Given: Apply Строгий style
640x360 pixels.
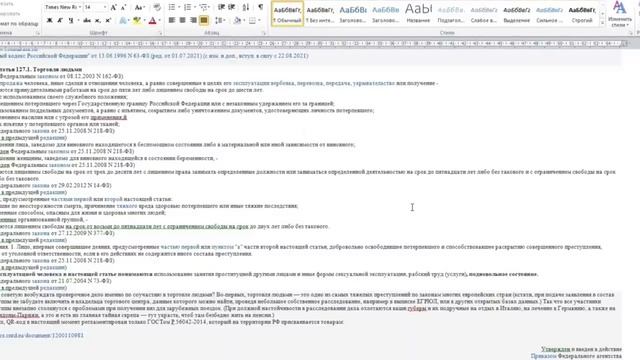Looking at the screenshot, I should [x=582, y=14].
